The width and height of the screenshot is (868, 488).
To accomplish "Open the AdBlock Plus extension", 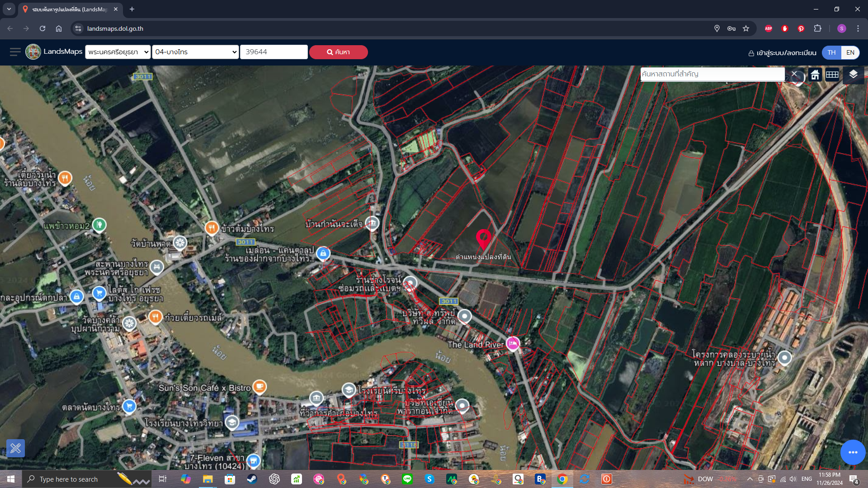I will [x=769, y=28].
